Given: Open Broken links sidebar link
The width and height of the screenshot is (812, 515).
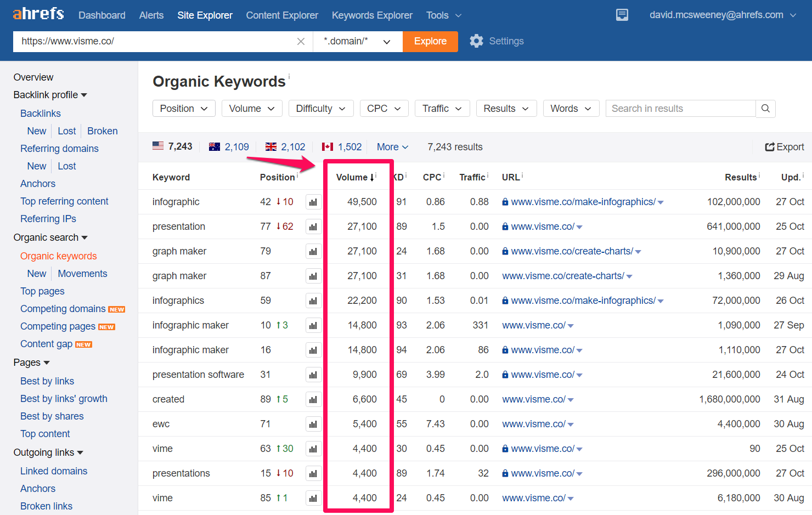Looking at the screenshot, I should coord(46,506).
